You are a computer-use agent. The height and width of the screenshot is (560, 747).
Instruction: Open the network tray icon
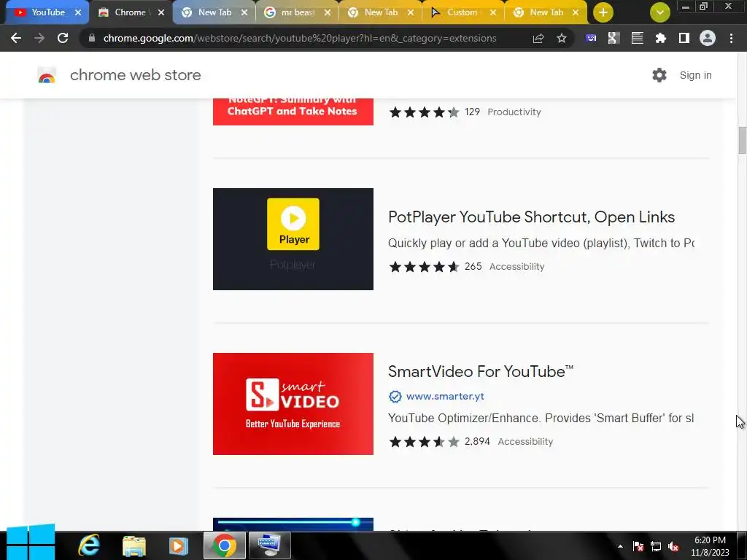coord(656,547)
